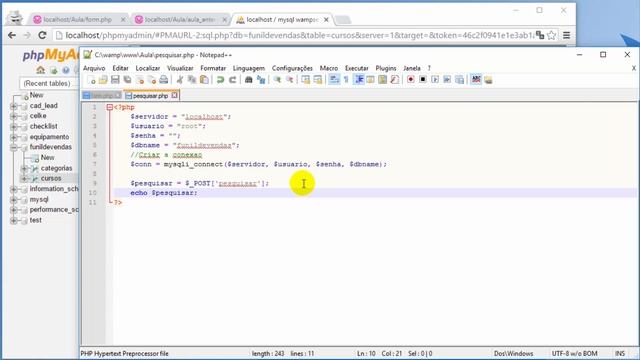The width and height of the screenshot is (640, 360).
Task: Click the browser Reload button
Action: point(42,36)
